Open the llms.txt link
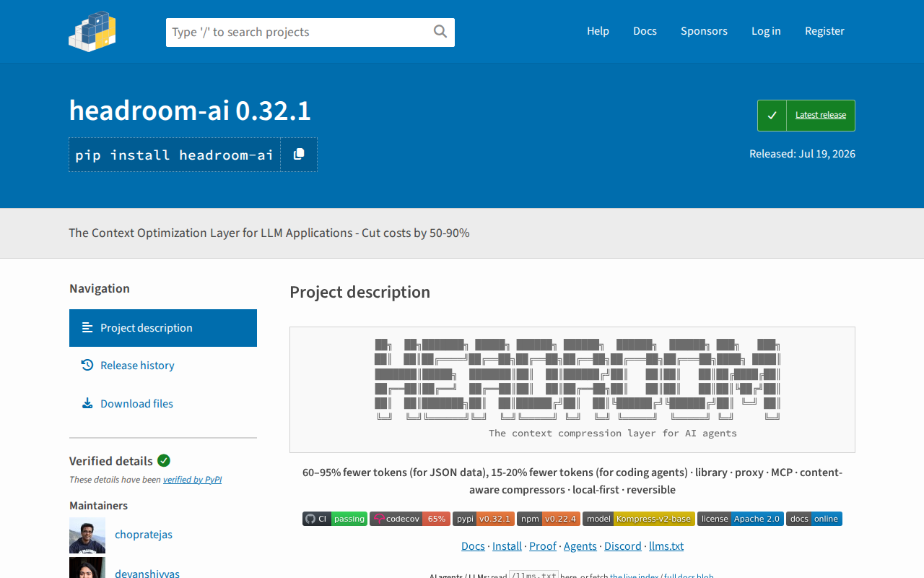This screenshot has height=578, width=924. point(666,546)
